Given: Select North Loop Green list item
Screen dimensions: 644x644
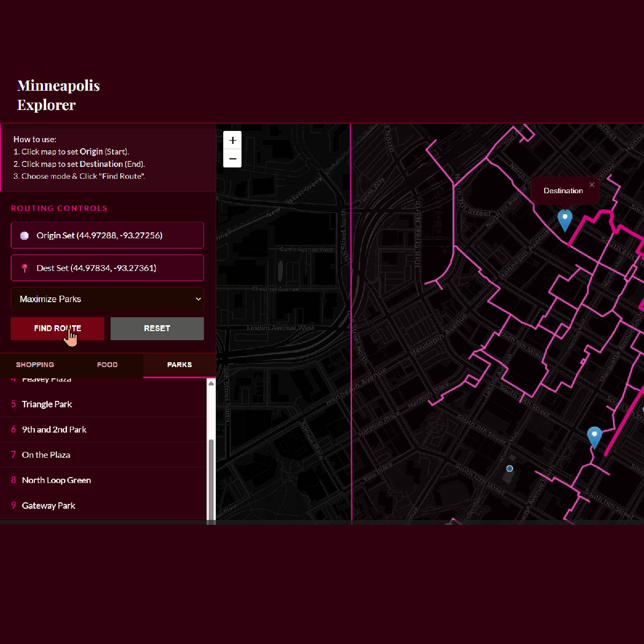Looking at the screenshot, I should tap(56, 480).
